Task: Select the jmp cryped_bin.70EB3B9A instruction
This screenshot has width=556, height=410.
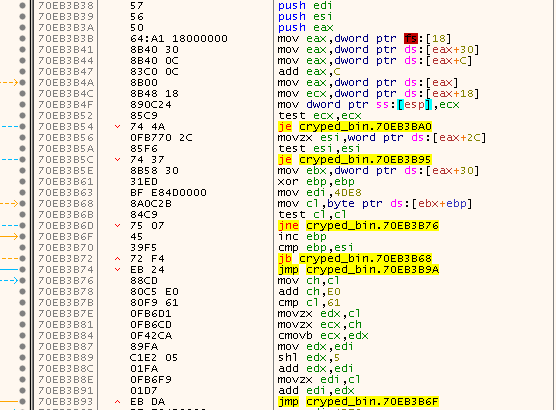Action: coord(358,270)
